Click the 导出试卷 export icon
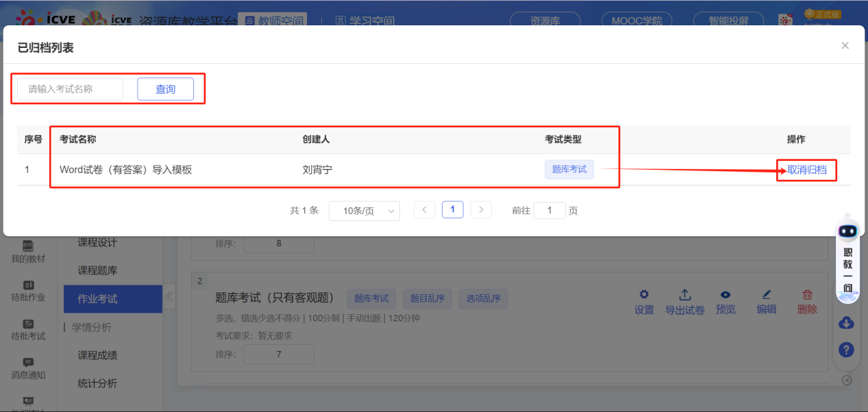Viewport: 868px width, 412px height. coord(684,301)
